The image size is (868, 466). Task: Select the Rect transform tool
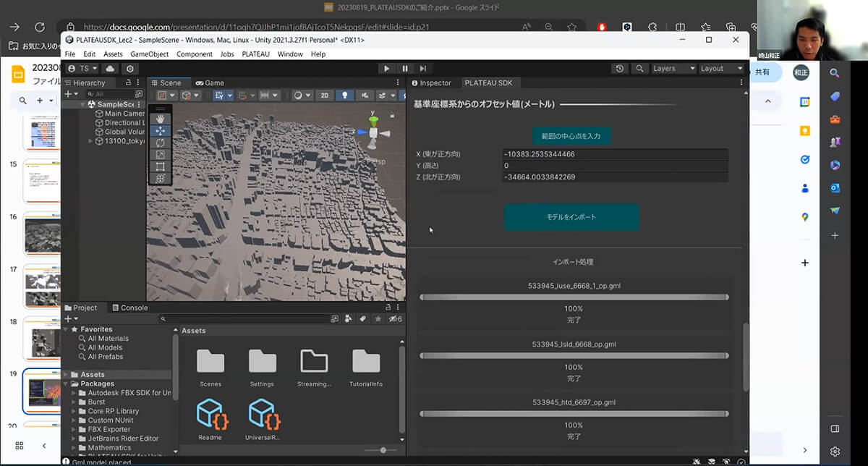[160, 166]
